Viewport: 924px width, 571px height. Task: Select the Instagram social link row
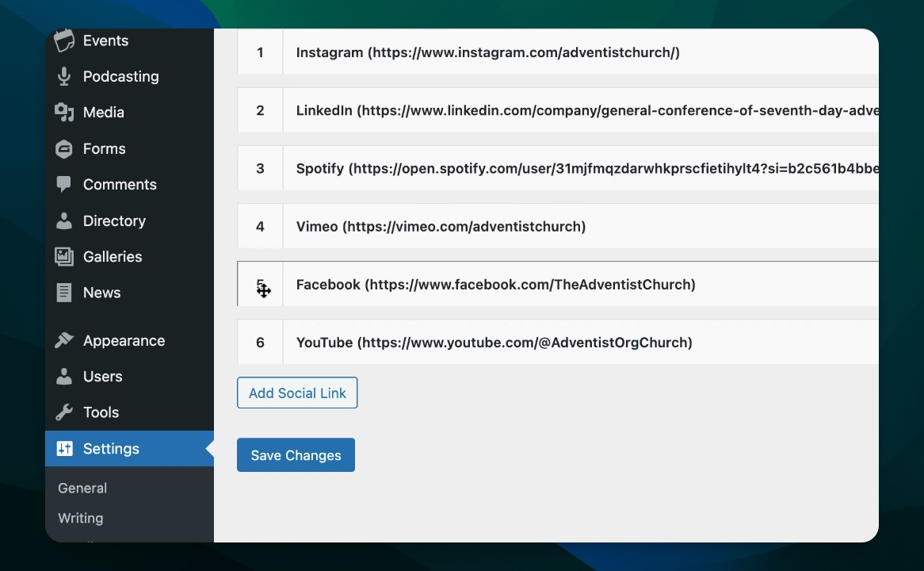[x=558, y=52]
